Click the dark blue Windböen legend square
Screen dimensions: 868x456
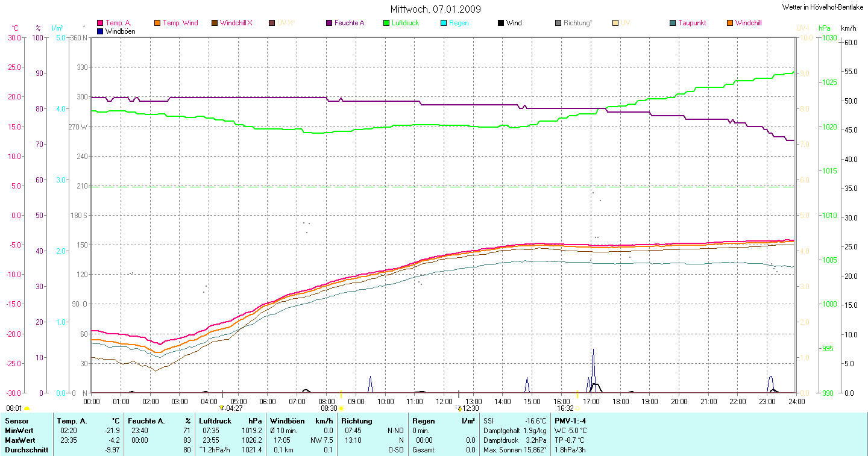click(100, 31)
